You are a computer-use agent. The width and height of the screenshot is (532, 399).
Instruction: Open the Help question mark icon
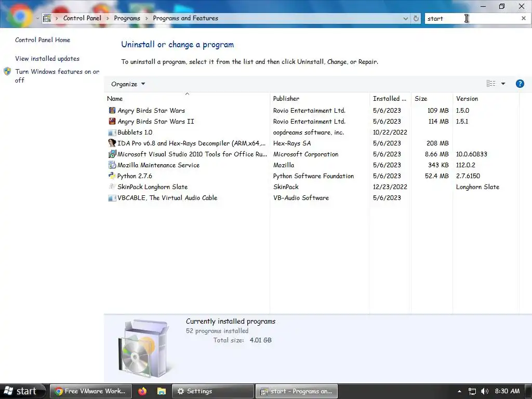tap(520, 84)
